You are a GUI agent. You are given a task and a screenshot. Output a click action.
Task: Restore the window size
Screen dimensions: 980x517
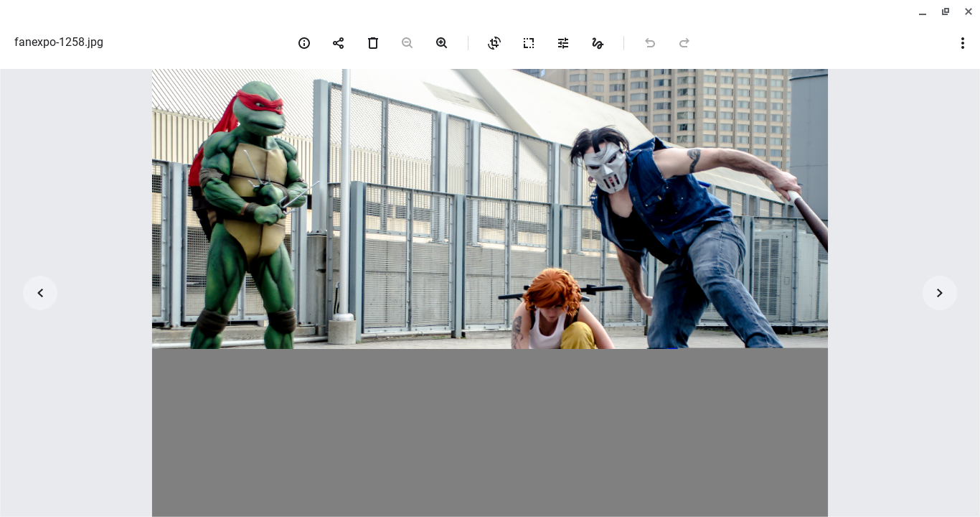(x=946, y=11)
